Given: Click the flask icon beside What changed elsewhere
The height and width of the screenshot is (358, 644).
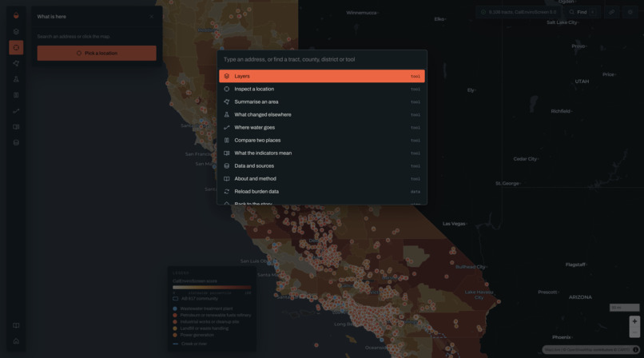Looking at the screenshot, I should (x=227, y=114).
